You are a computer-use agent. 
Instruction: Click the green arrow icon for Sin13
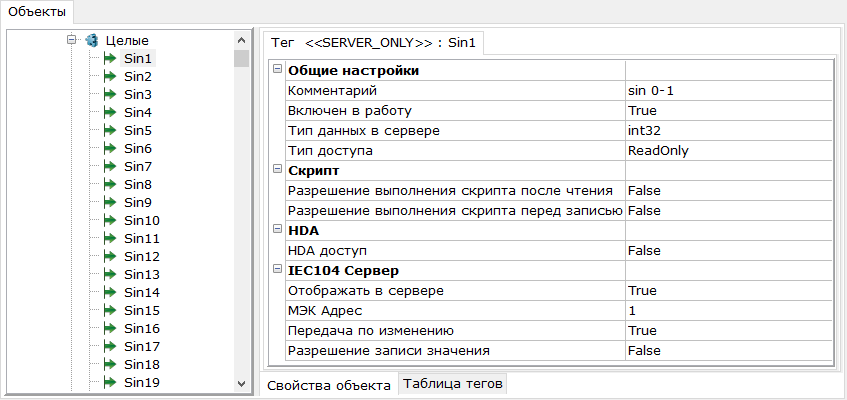click(110, 274)
